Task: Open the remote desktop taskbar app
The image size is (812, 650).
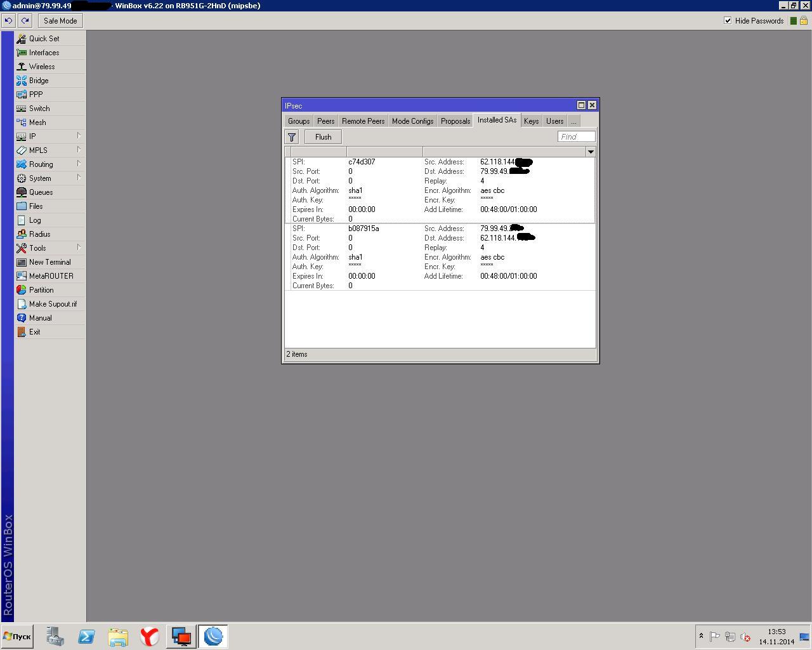Action: (181, 637)
